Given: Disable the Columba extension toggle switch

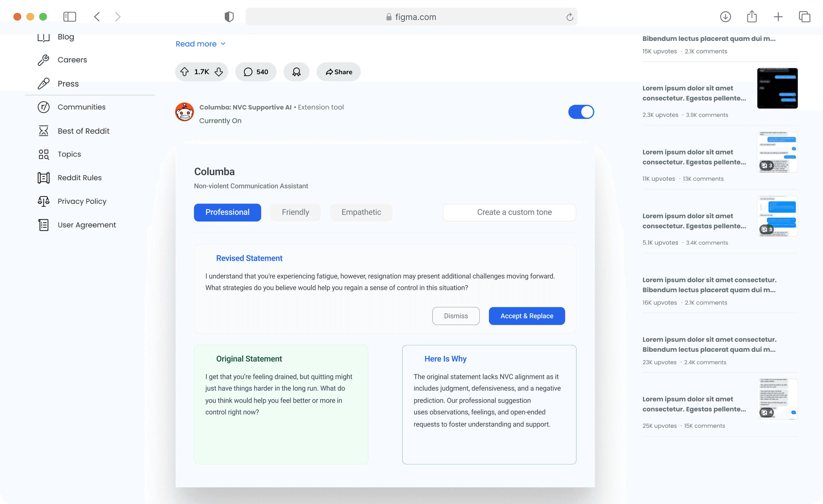Looking at the screenshot, I should [581, 112].
